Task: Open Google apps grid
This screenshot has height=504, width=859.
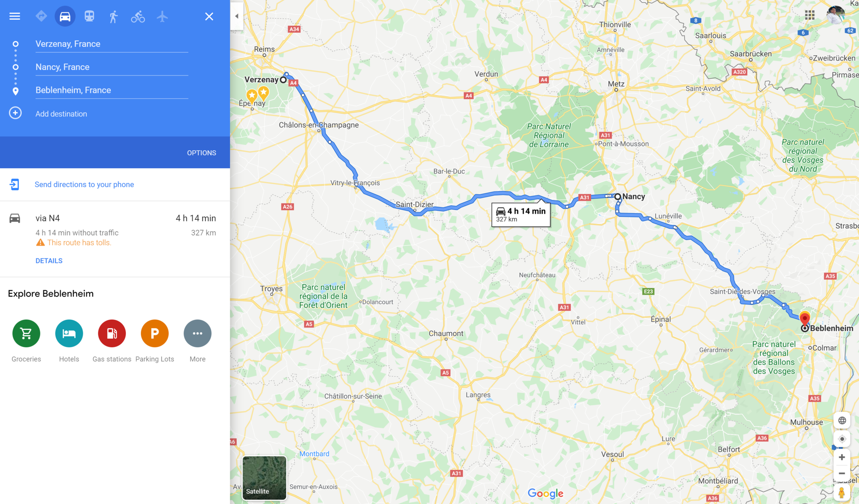Action: tap(810, 15)
